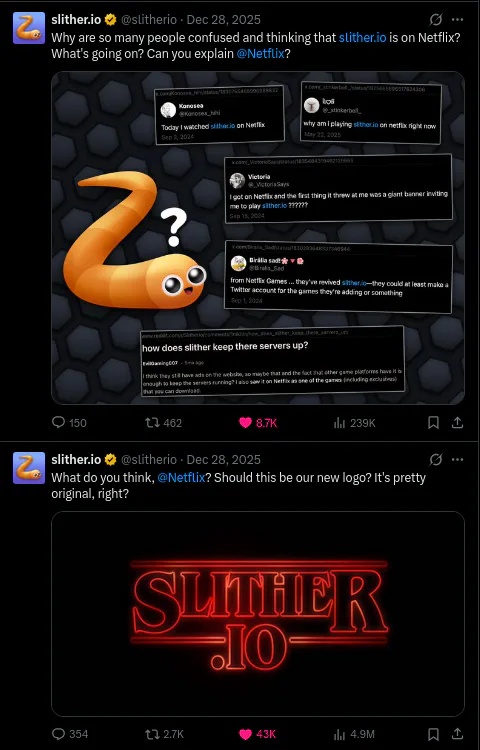Unlike the second tweet showing 43K likes
480x750 pixels.
[x=259, y=734]
